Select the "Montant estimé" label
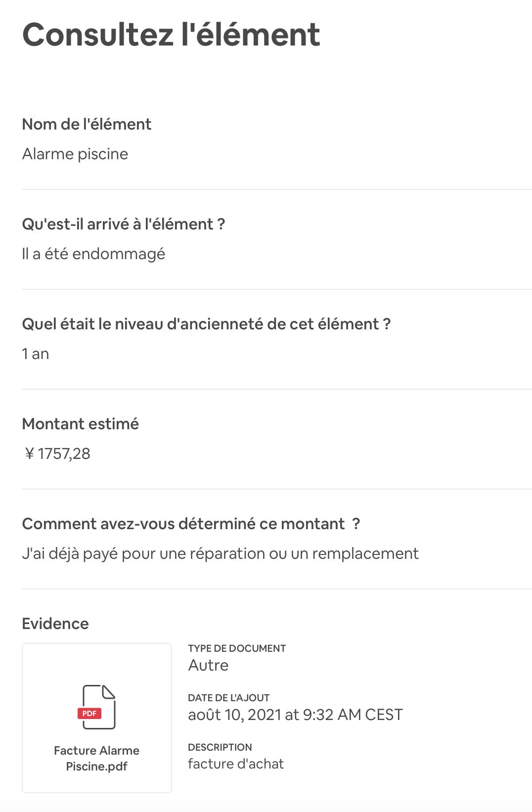532x812 pixels. (80, 424)
